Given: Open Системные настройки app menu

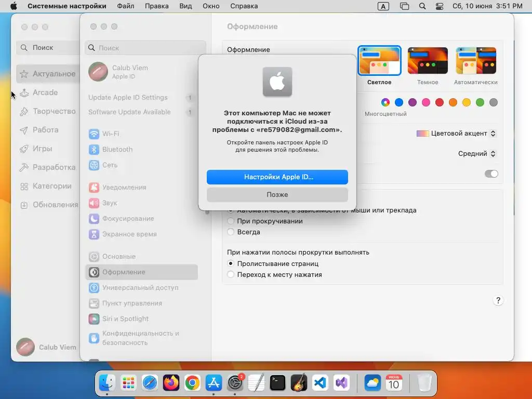Looking at the screenshot, I should click(x=67, y=6).
